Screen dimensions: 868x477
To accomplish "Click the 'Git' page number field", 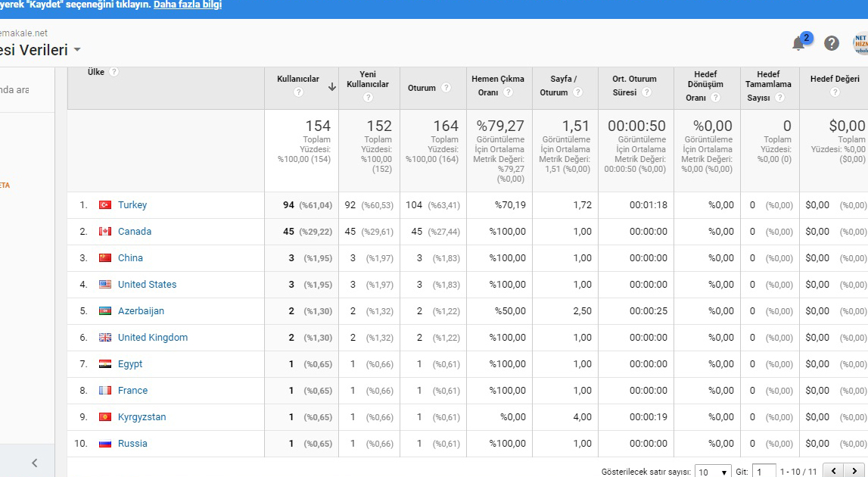I will 764,472.
